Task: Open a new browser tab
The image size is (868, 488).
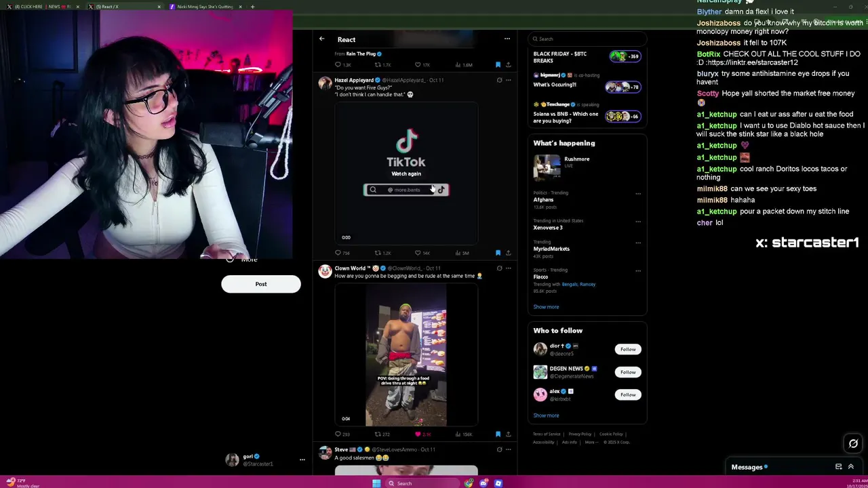Action: pyautogui.click(x=252, y=7)
